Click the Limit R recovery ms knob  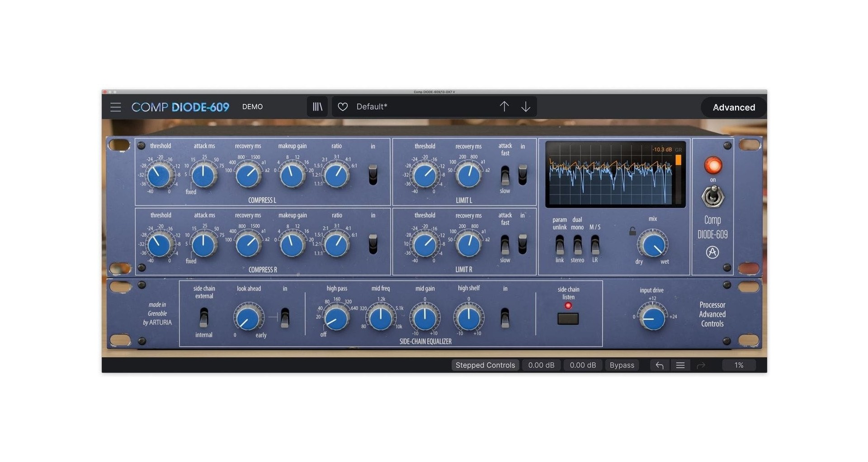point(468,245)
